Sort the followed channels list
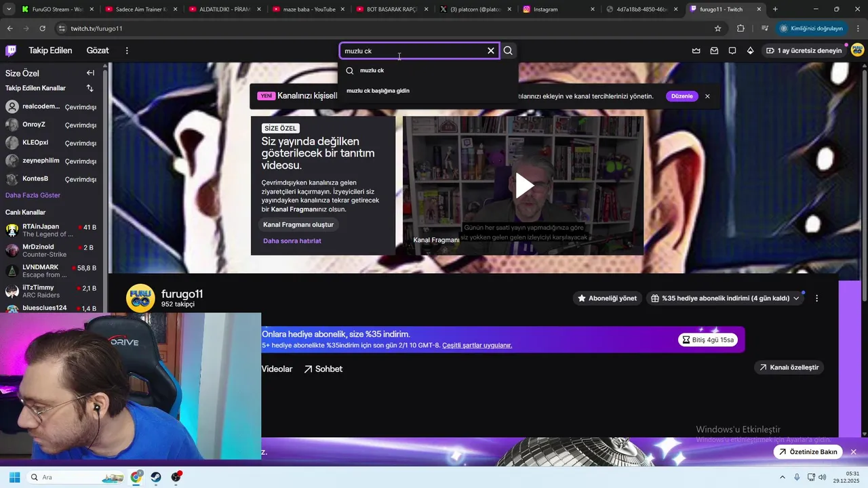This screenshot has width=868, height=488. 90,88
